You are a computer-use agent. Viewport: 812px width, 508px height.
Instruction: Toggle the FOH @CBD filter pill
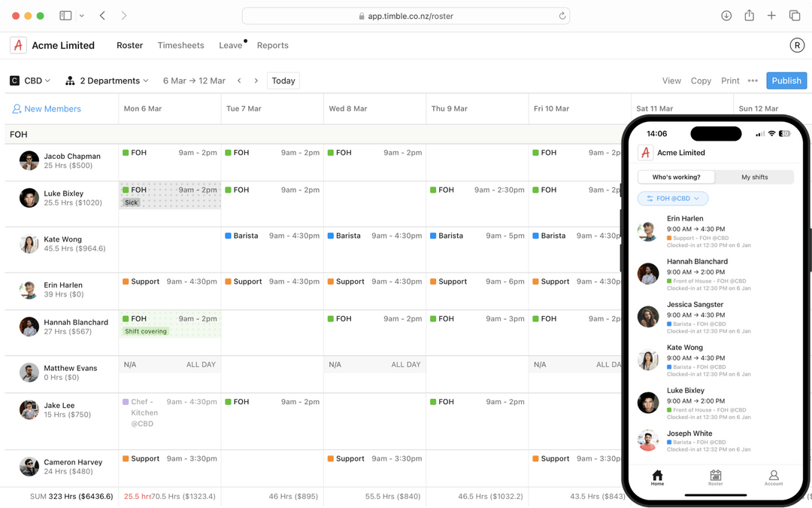[672, 198]
